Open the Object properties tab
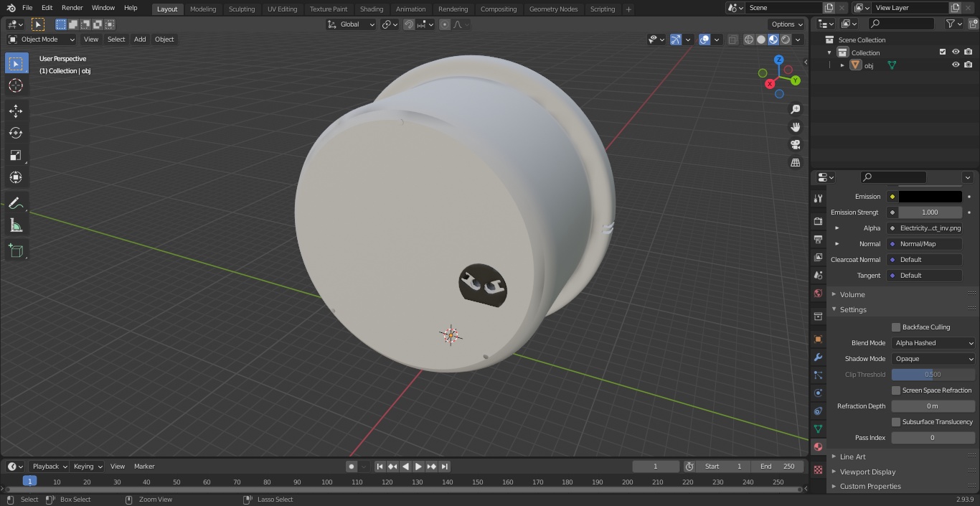This screenshot has height=506, width=980. pyautogui.click(x=818, y=339)
